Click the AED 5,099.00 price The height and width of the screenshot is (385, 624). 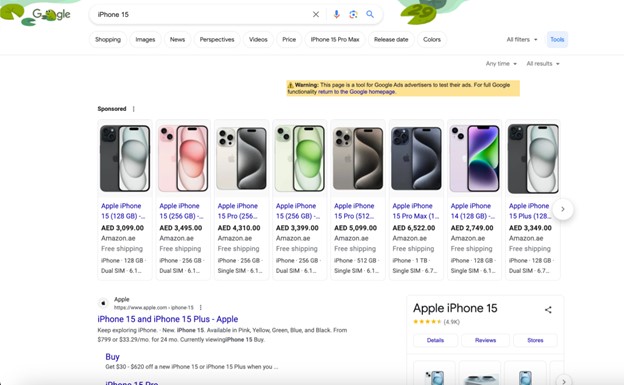pyautogui.click(x=355, y=228)
